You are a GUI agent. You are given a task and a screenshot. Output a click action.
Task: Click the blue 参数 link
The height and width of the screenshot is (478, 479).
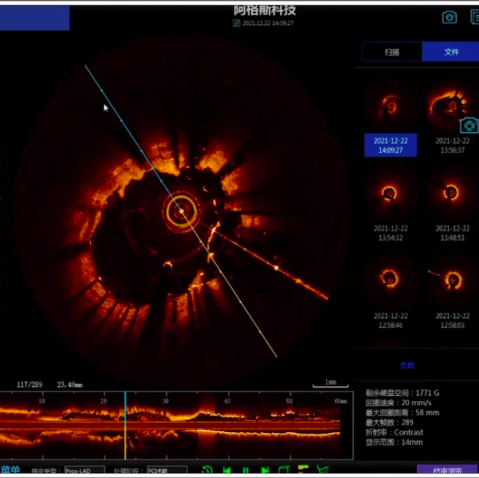407,365
